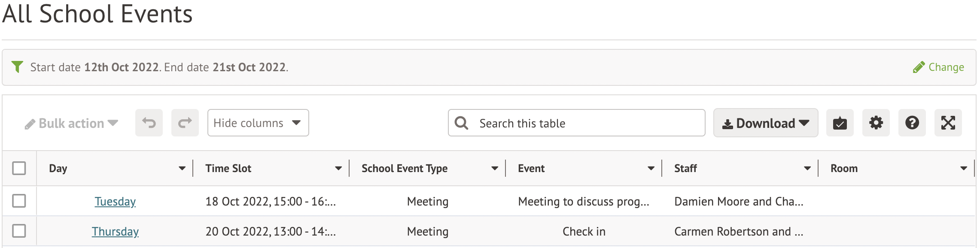Click the redo arrow icon
Viewport: 980px width, 248px height.
coord(185,123)
